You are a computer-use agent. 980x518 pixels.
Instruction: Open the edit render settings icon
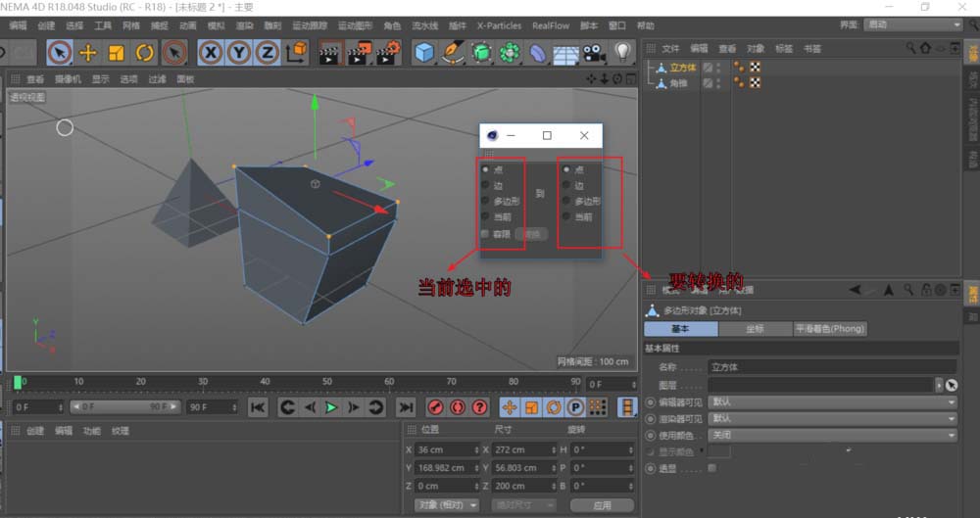point(388,53)
